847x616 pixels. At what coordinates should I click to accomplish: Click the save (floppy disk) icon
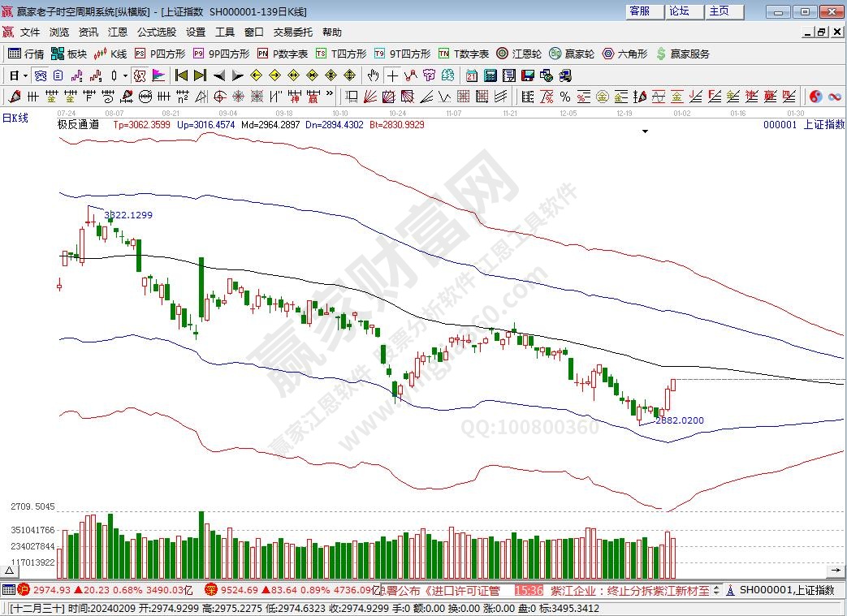point(527,75)
